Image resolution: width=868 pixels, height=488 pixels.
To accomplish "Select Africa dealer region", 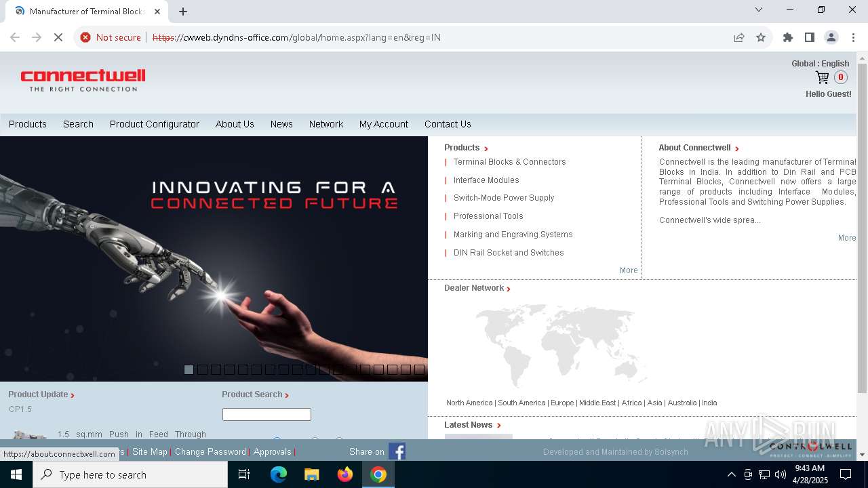I will (631, 403).
